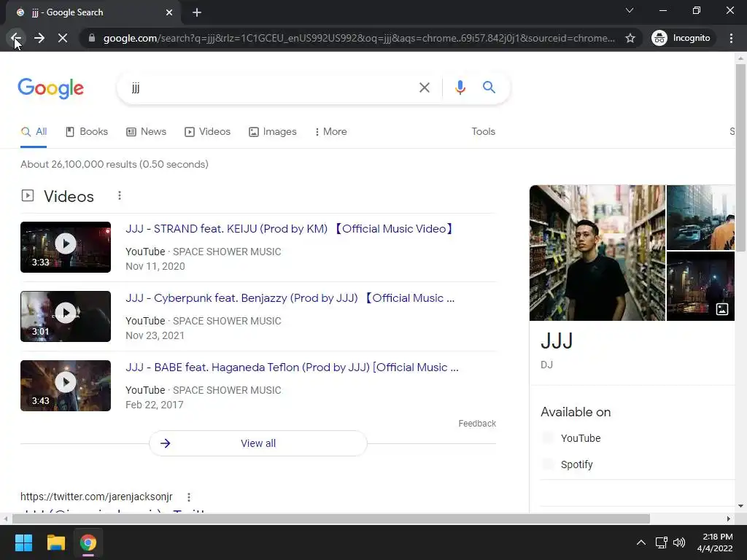The height and width of the screenshot is (560, 747).
Task: Click the browser back arrow
Action: click(16, 38)
